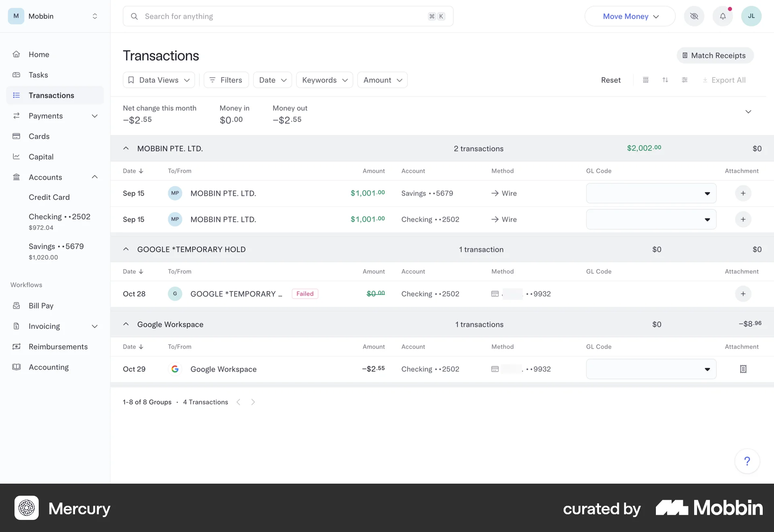Click the JL profile avatar
Viewport: 774px width, 532px height.
(751, 16)
